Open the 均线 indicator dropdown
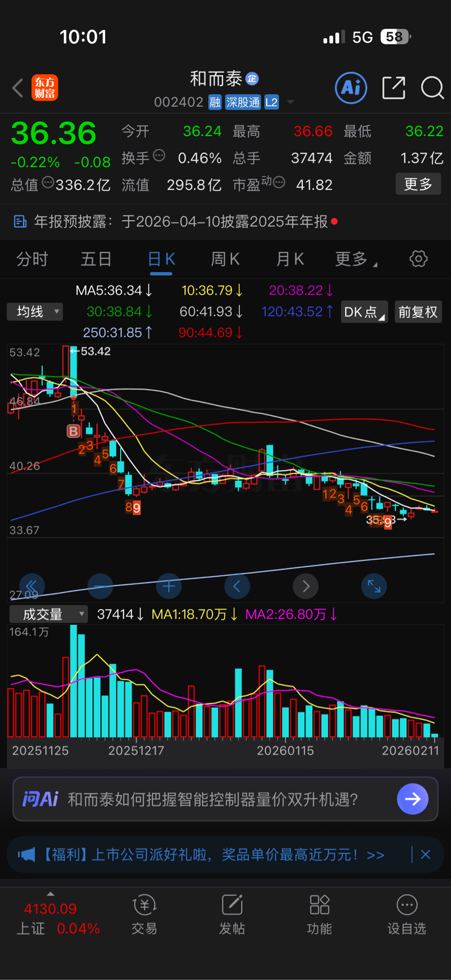Screen dimensions: 451x980 tap(35, 312)
